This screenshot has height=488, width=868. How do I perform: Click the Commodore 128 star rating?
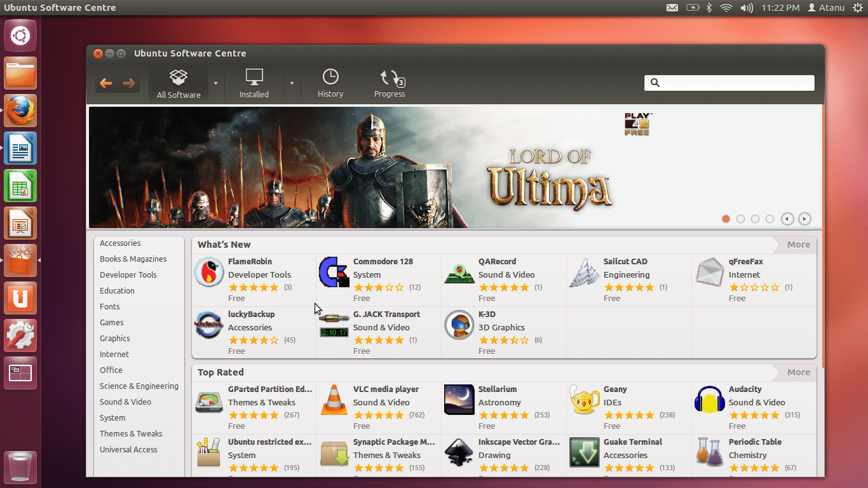(x=379, y=287)
